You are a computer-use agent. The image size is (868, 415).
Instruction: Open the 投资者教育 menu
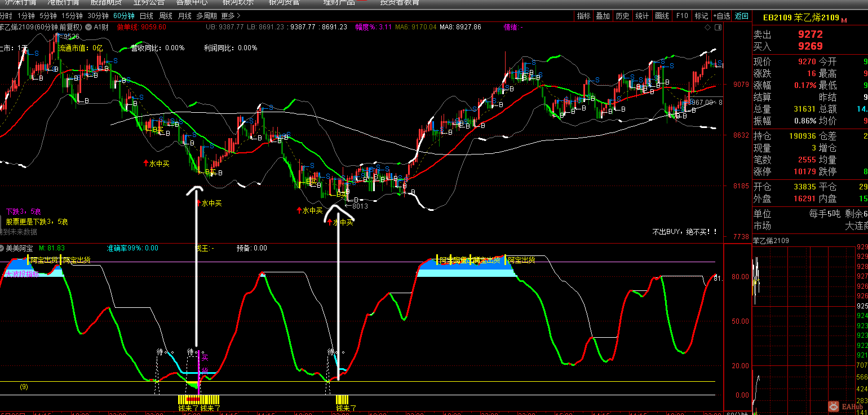click(400, 2)
